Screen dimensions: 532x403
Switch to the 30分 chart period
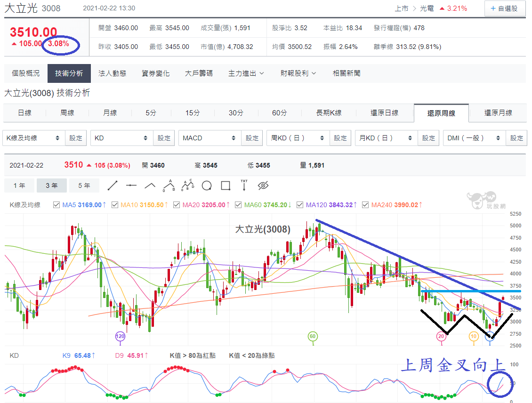pyautogui.click(x=236, y=113)
